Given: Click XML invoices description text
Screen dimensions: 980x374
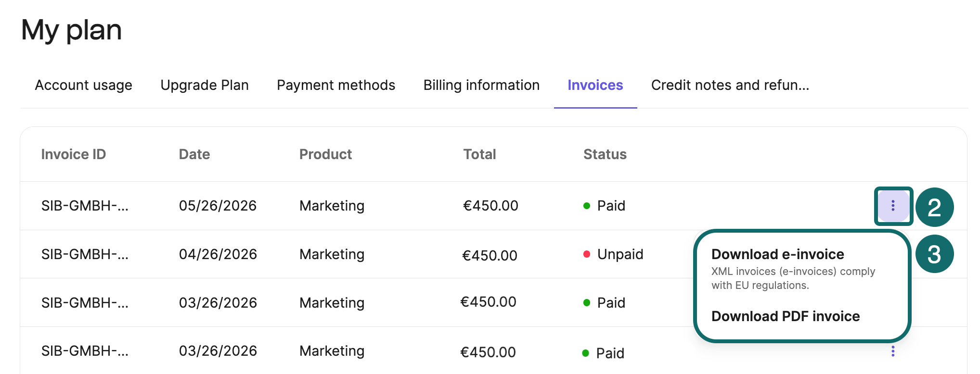Looking at the screenshot, I should coord(793,278).
